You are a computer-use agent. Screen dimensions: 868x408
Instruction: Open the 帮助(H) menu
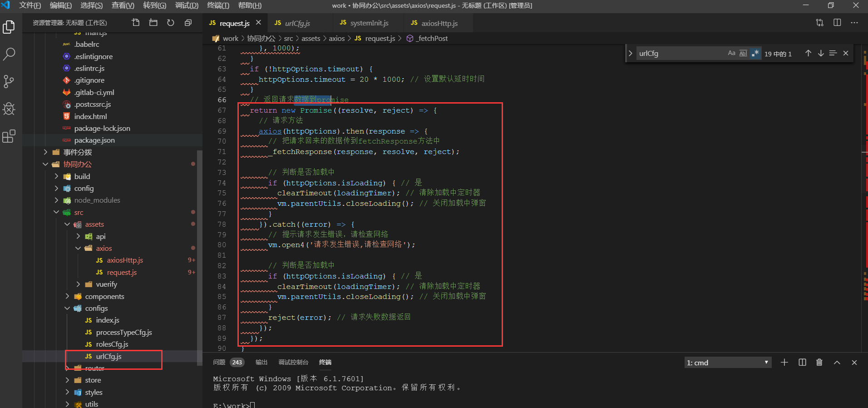pyautogui.click(x=250, y=5)
